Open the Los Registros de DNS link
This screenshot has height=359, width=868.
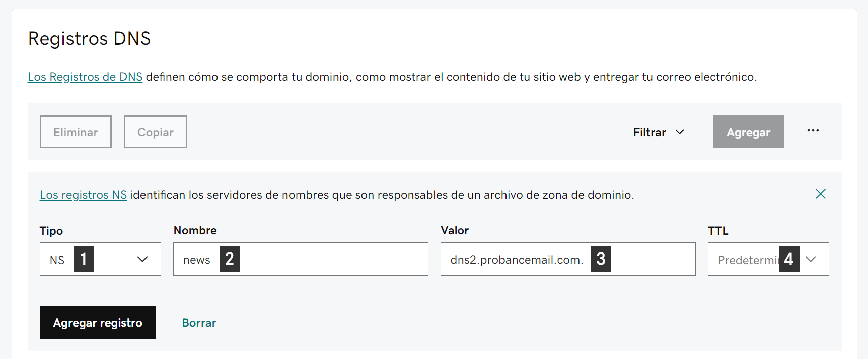[85, 77]
